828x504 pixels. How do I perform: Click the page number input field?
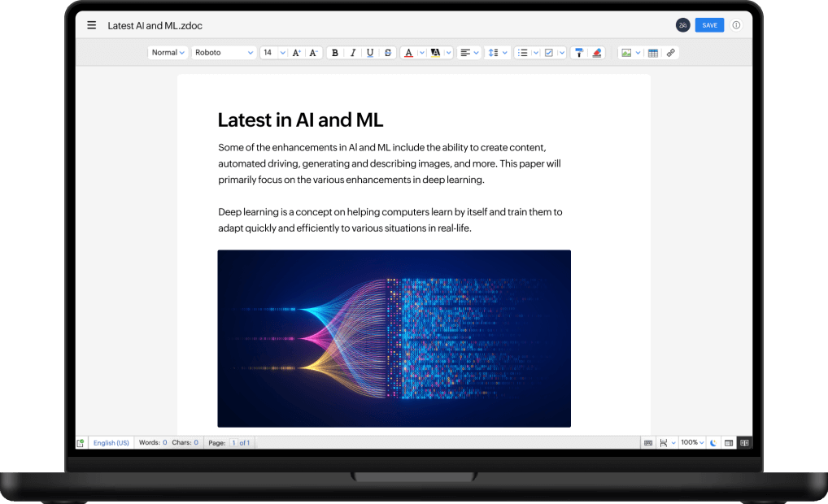233,443
